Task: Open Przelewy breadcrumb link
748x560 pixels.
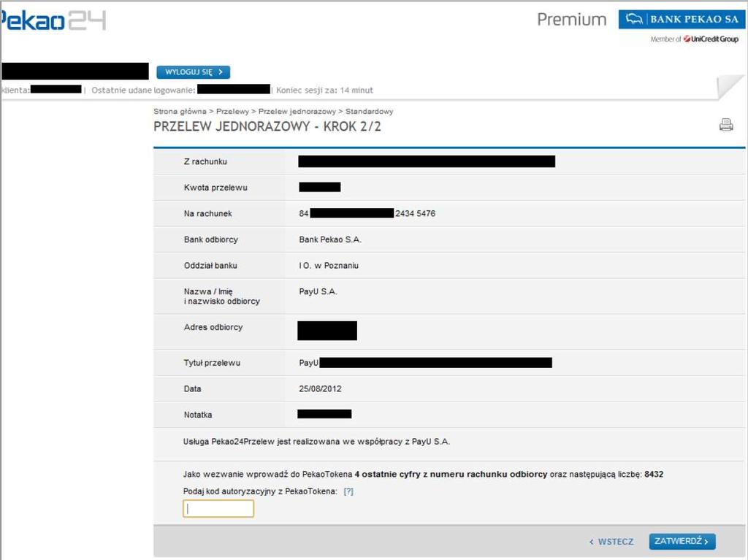Action: (232, 111)
